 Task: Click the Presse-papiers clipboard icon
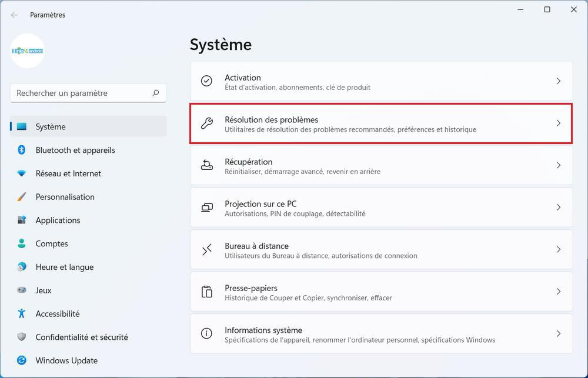[206, 292]
